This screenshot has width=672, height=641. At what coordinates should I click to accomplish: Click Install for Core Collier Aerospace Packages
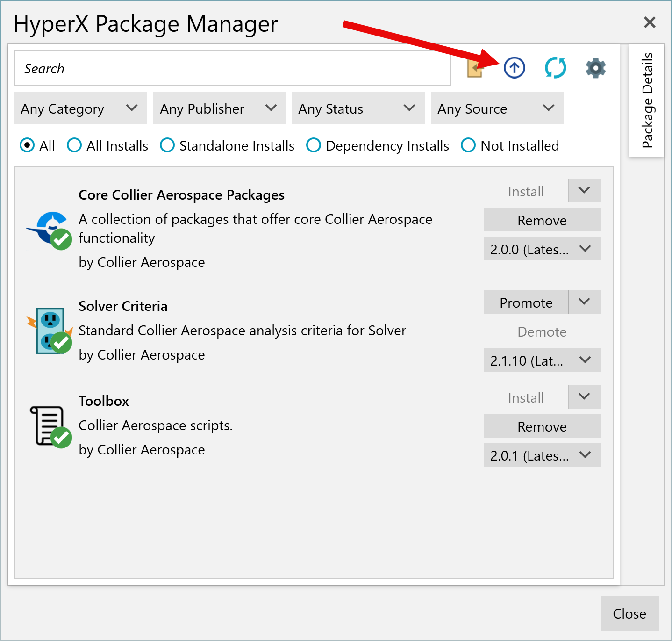[x=526, y=191]
